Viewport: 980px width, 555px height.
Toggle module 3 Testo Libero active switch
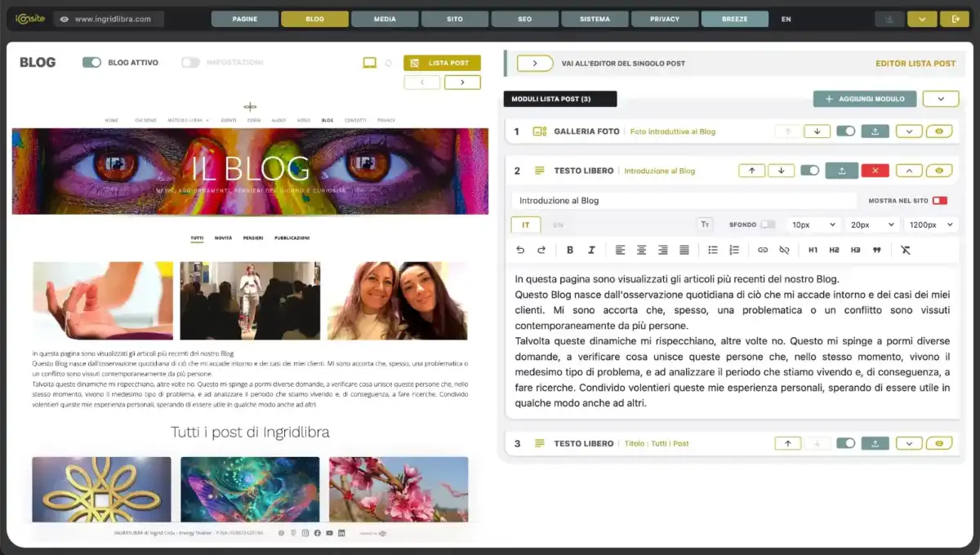pos(846,443)
